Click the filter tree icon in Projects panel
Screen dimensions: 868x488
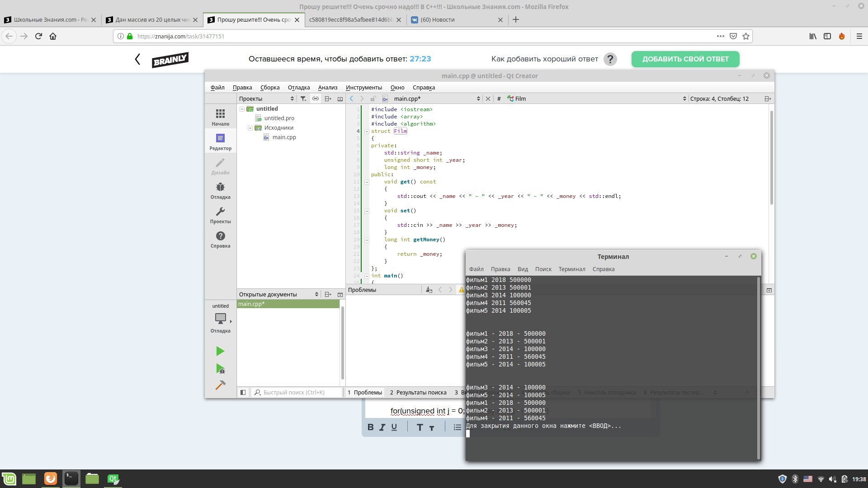[303, 99]
